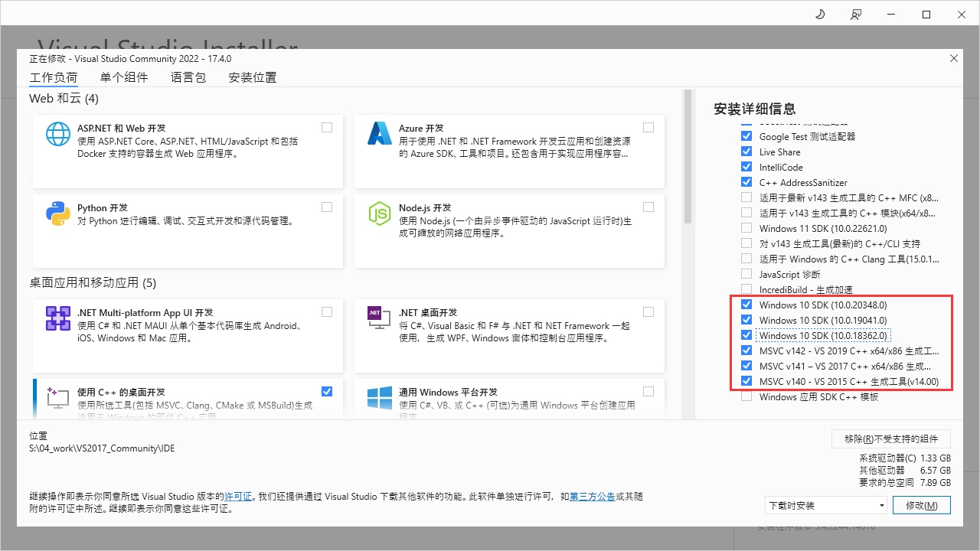980x551 pixels.
Task: Switch to the 语言包 tab
Action: [188, 77]
